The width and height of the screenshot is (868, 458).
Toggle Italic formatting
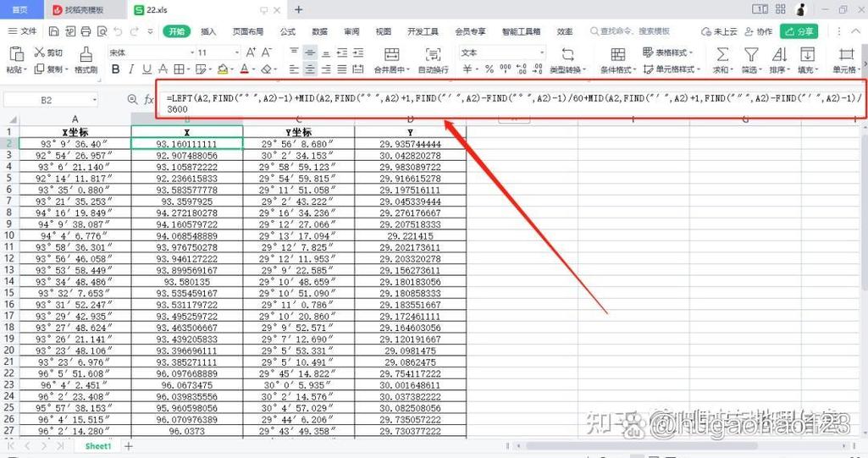pos(131,69)
